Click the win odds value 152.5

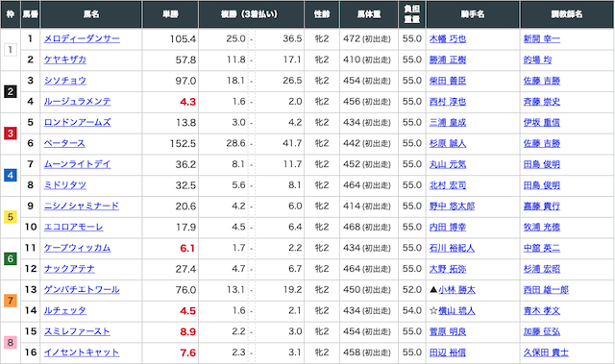(x=183, y=144)
